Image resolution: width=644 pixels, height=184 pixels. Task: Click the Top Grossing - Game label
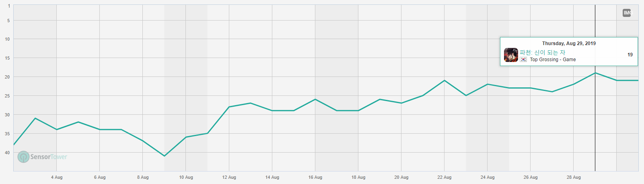click(x=553, y=60)
